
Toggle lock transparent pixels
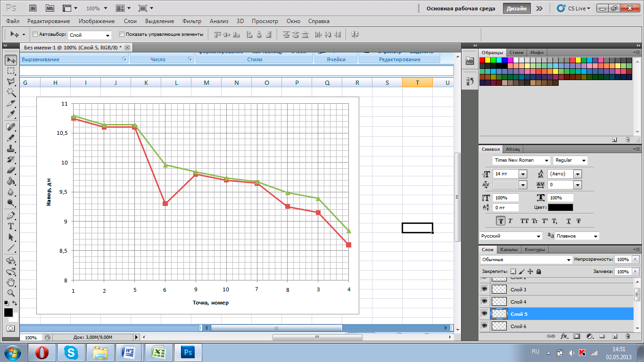point(513,271)
